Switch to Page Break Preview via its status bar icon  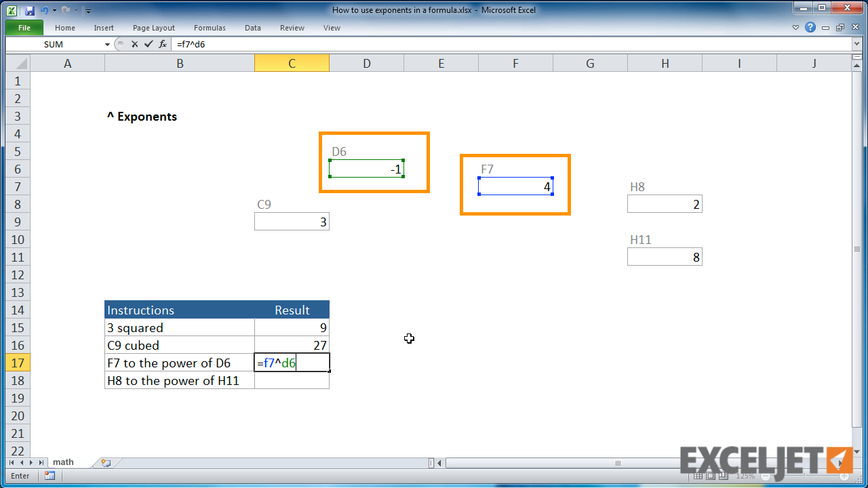723,476
